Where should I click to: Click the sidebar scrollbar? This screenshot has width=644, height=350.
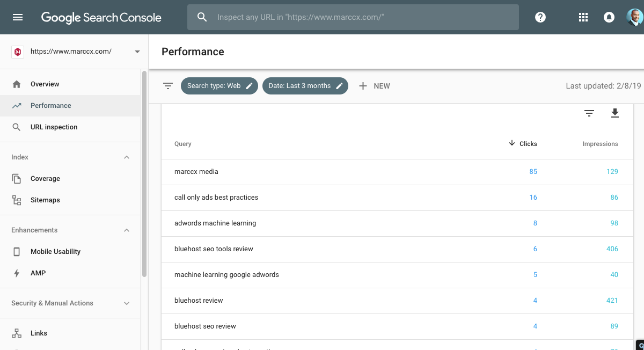pos(144,174)
